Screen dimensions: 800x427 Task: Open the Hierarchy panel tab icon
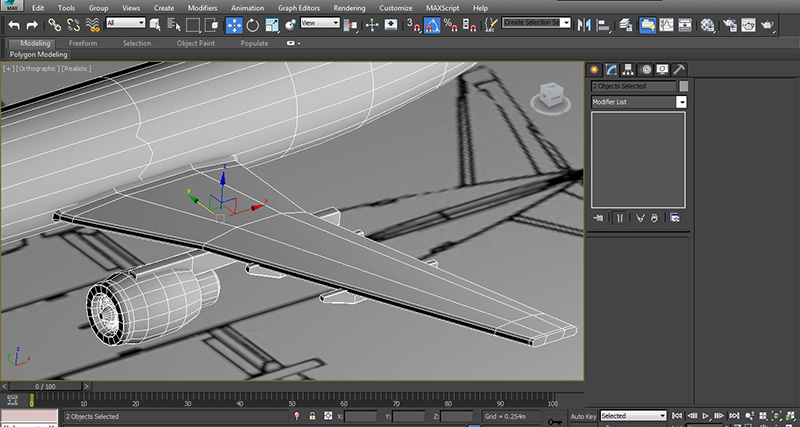pos(628,69)
